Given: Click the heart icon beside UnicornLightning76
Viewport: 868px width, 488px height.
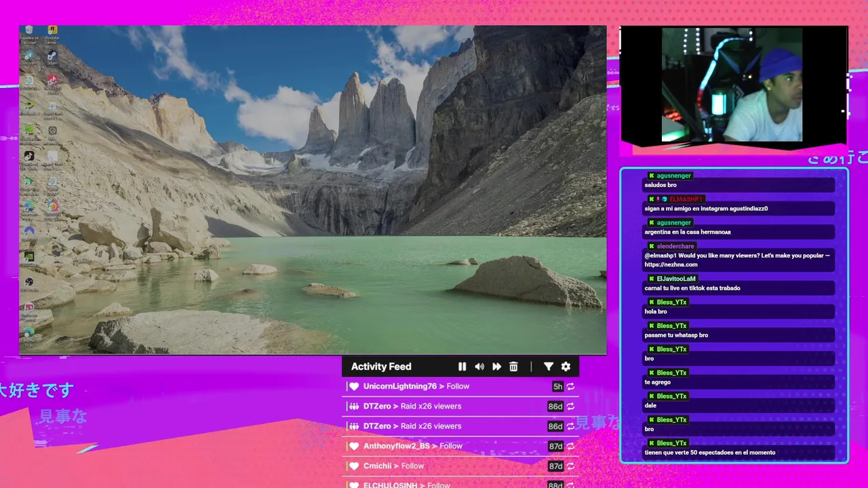Looking at the screenshot, I should [x=353, y=386].
